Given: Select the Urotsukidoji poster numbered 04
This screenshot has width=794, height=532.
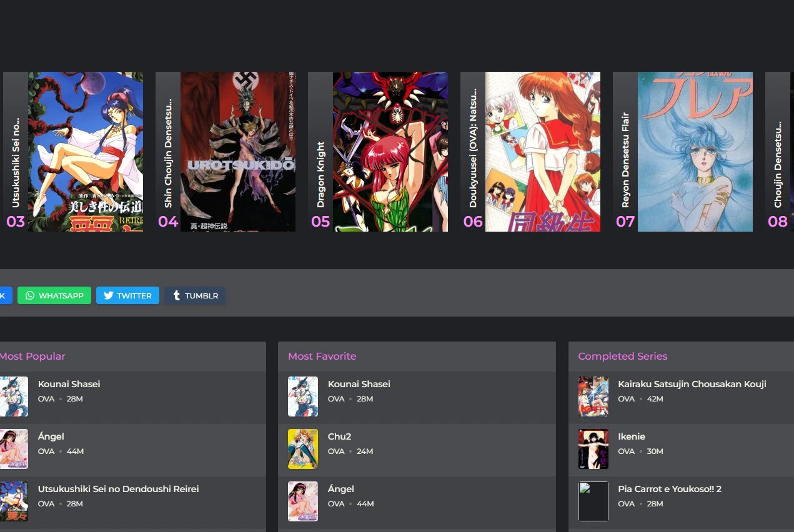Looking at the screenshot, I should pyautogui.click(x=237, y=151).
